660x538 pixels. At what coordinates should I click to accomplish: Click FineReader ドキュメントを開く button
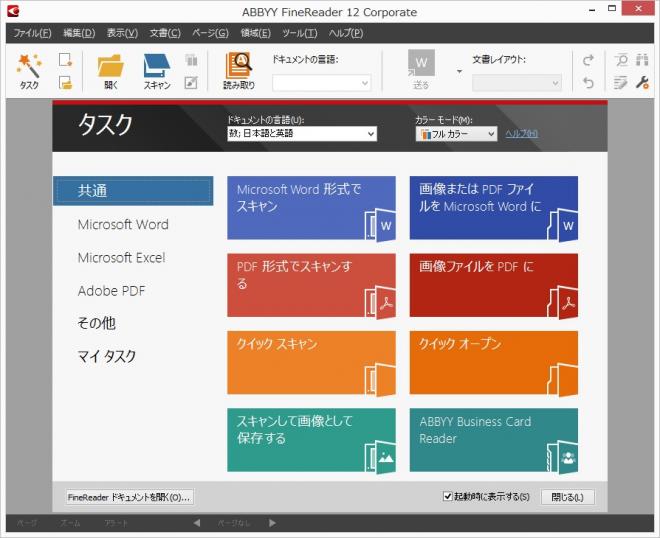point(130,497)
